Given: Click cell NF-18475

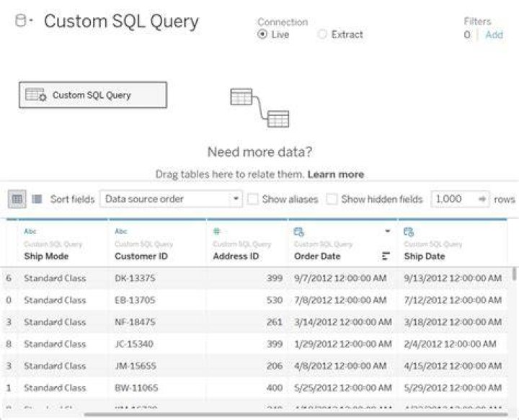Looking at the screenshot, I should coord(135,322).
